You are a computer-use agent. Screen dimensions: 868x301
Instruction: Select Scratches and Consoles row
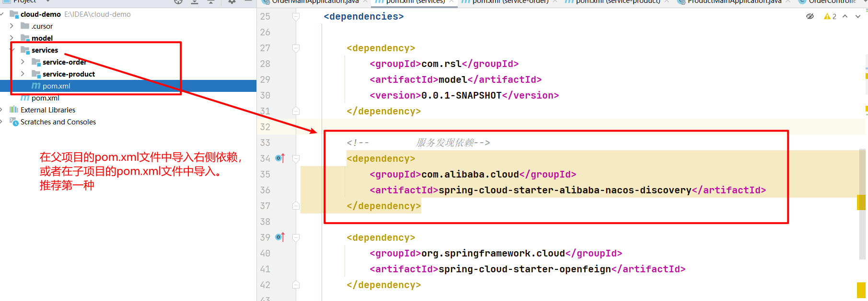pos(128,122)
